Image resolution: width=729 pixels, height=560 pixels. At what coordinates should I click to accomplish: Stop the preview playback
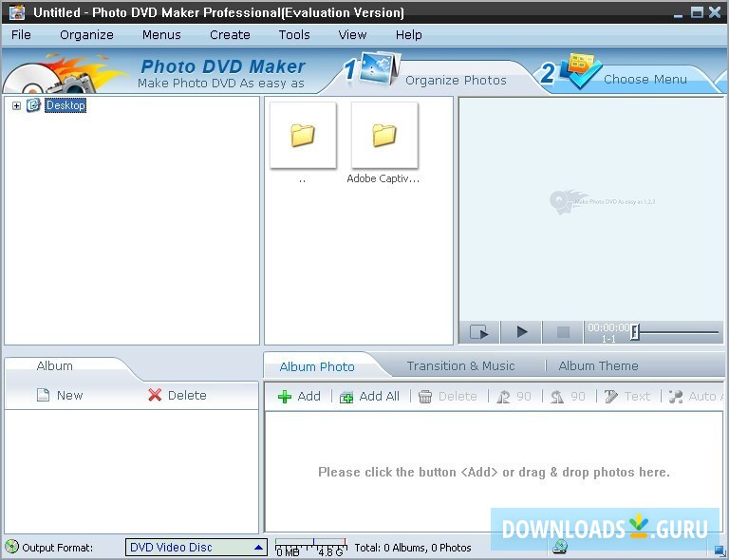click(x=563, y=332)
